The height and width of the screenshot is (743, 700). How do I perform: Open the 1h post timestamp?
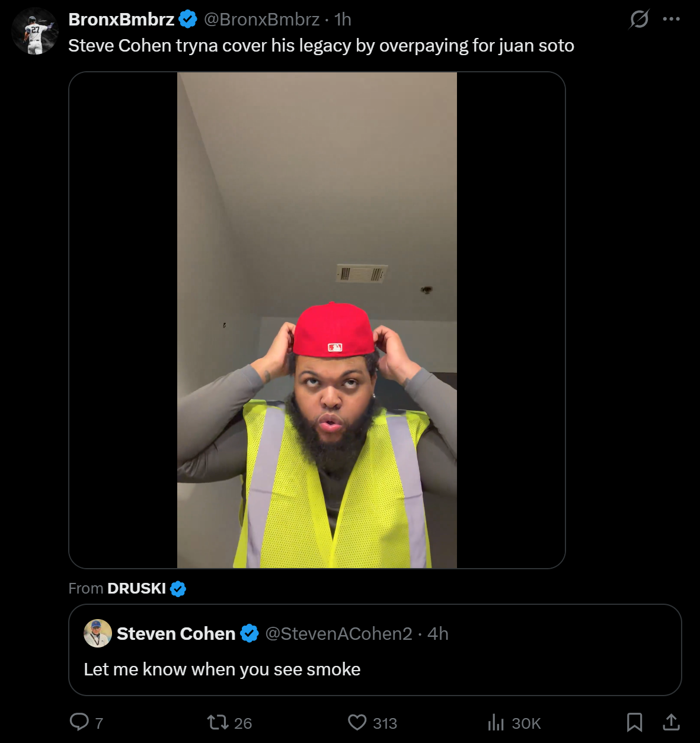click(x=343, y=20)
